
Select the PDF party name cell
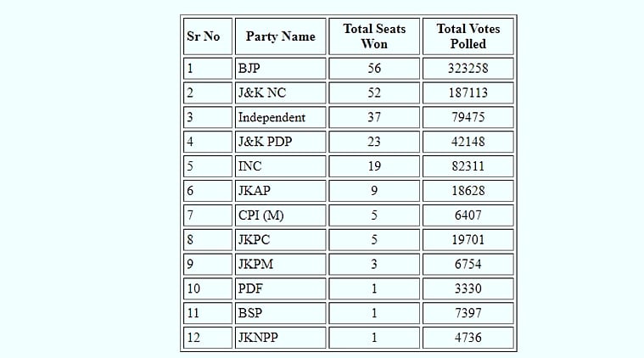pos(280,289)
